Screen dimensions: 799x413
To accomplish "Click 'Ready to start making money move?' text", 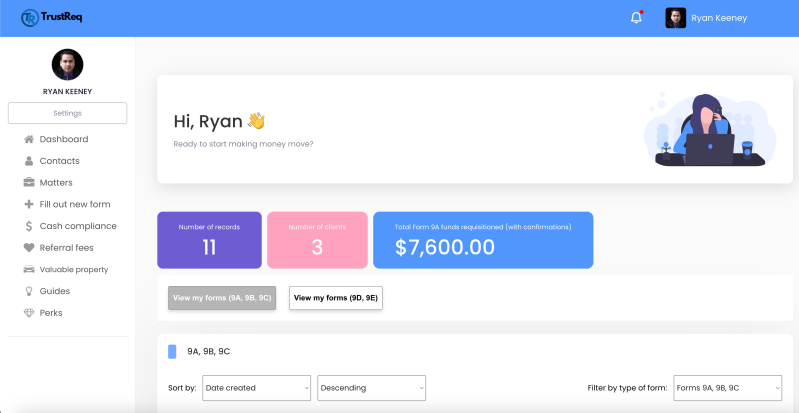I will tap(244, 144).
